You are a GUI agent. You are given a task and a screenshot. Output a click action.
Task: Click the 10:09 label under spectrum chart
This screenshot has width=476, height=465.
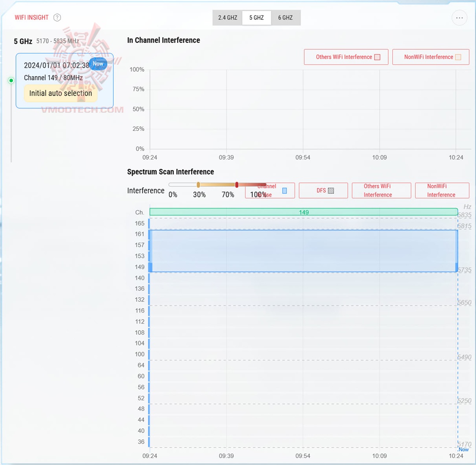click(379, 456)
